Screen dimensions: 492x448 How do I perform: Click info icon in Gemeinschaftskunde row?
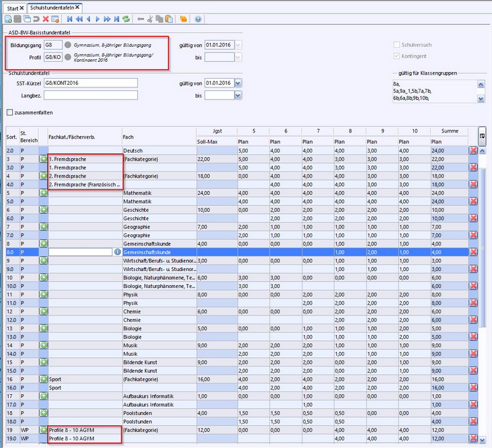118,252
